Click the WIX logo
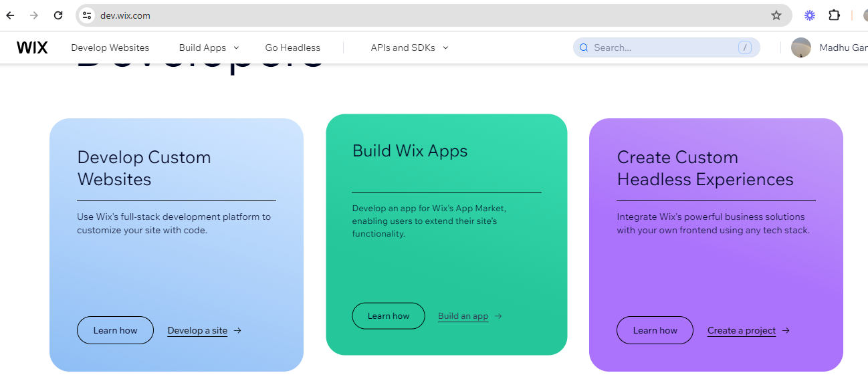 [x=32, y=47]
